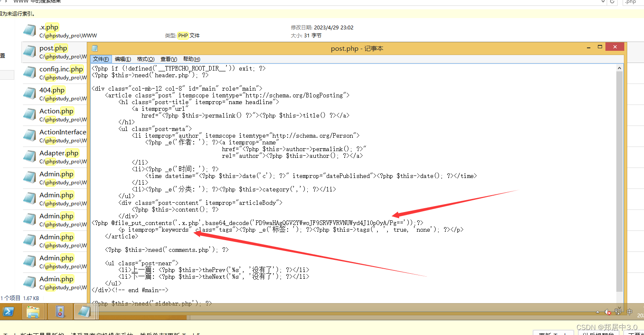Click the Notepad title bar icon
The image size is (644, 335).
[x=95, y=48]
